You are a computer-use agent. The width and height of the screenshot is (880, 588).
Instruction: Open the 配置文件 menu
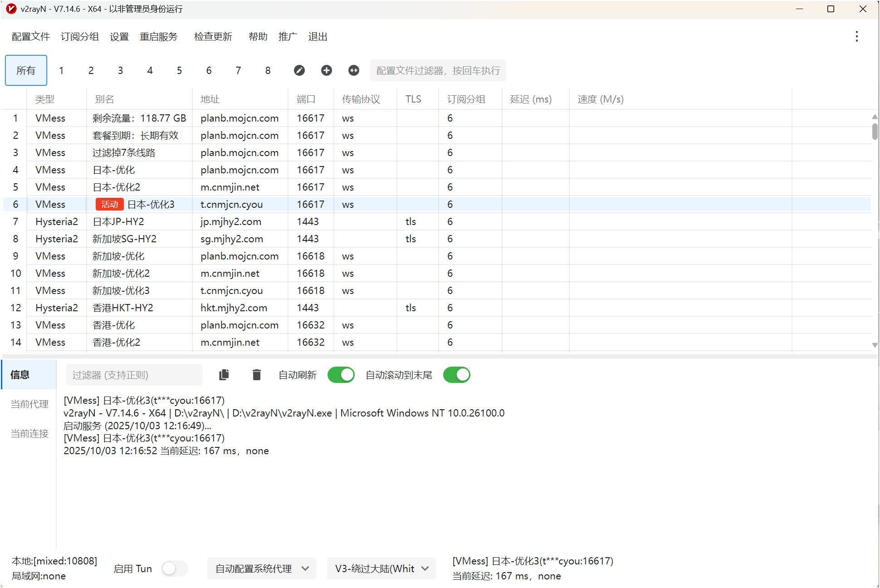[x=30, y=37]
